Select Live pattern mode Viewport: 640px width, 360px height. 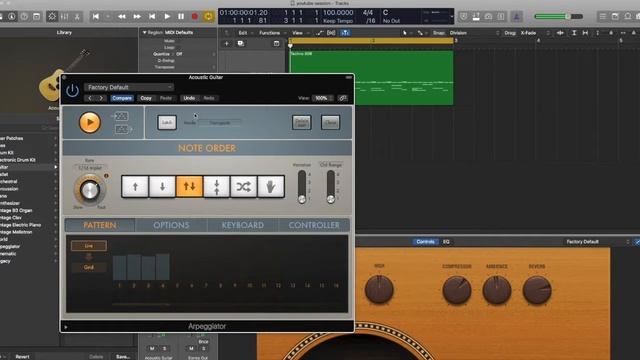pyautogui.click(x=89, y=246)
